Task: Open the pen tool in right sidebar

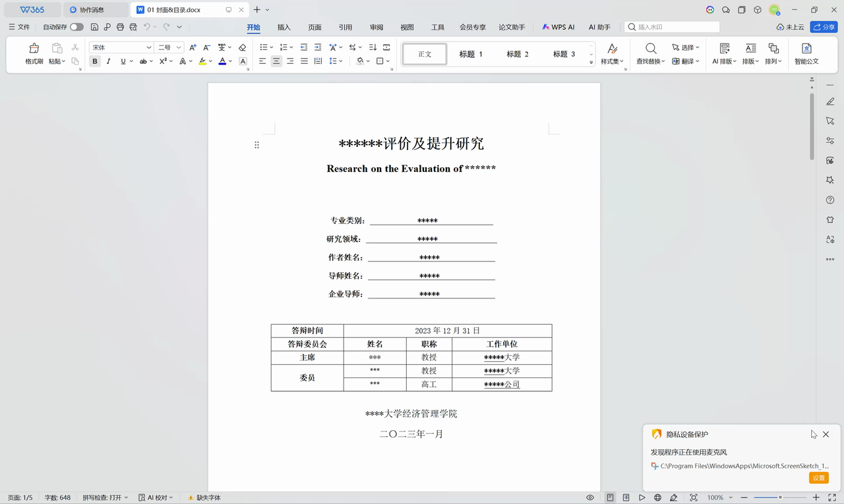Action: pyautogui.click(x=830, y=101)
